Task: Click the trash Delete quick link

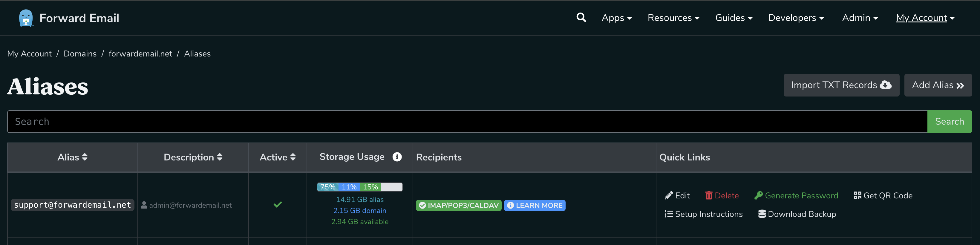Action: (x=722, y=195)
